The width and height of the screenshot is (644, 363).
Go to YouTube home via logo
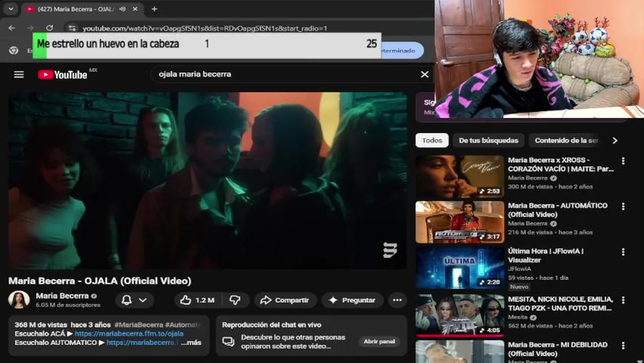(62, 75)
